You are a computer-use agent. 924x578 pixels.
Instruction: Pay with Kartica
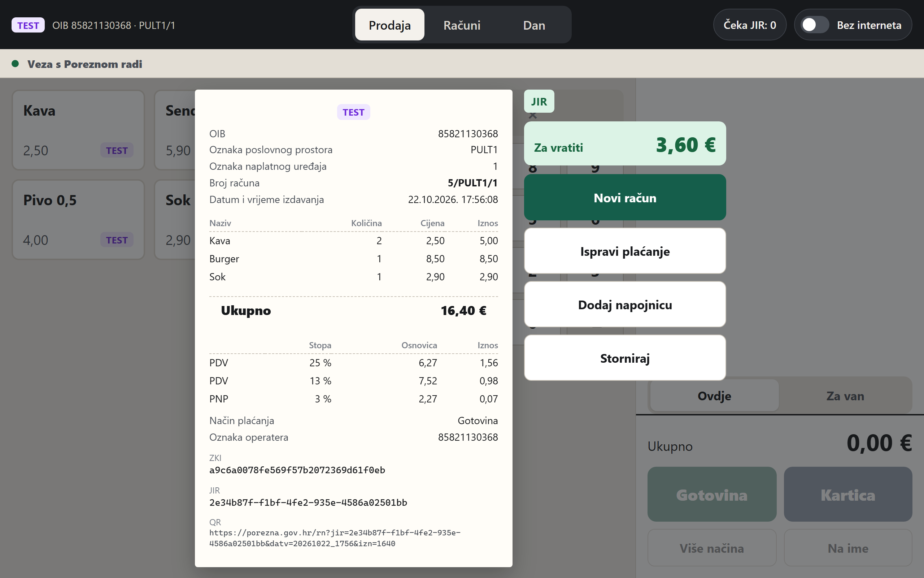pyautogui.click(x=847, y=494)
